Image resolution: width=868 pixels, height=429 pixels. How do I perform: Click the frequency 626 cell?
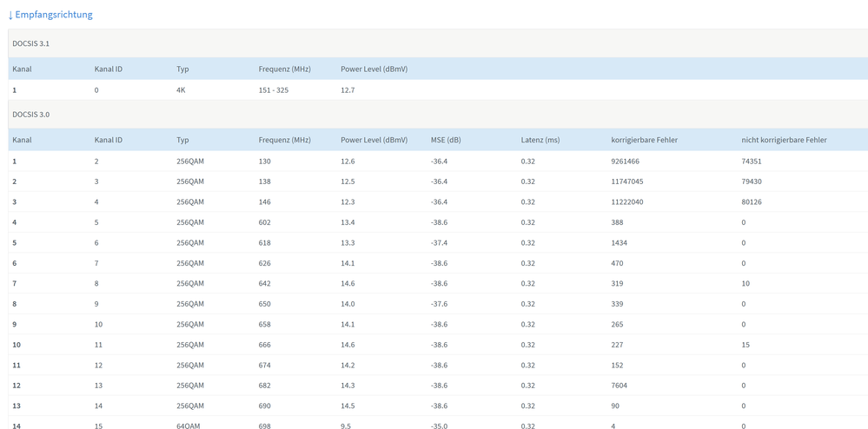(265, 263)
